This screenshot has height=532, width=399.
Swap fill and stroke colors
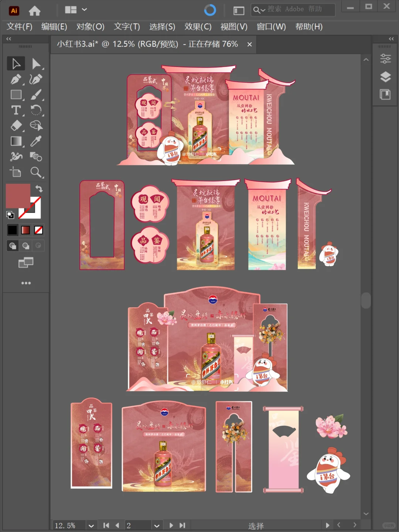point(39,188)
